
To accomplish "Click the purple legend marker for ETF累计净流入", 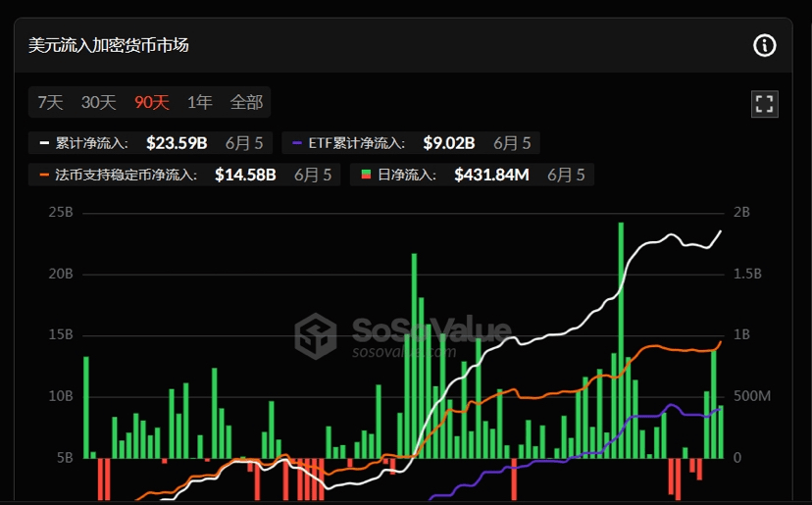I will pos(297,143).
